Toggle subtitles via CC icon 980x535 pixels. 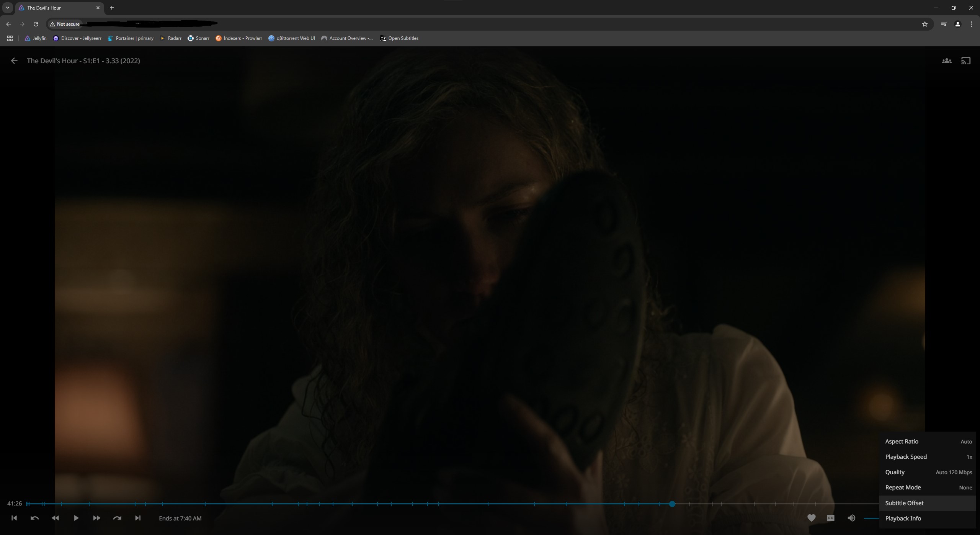(x=830, y=518)
